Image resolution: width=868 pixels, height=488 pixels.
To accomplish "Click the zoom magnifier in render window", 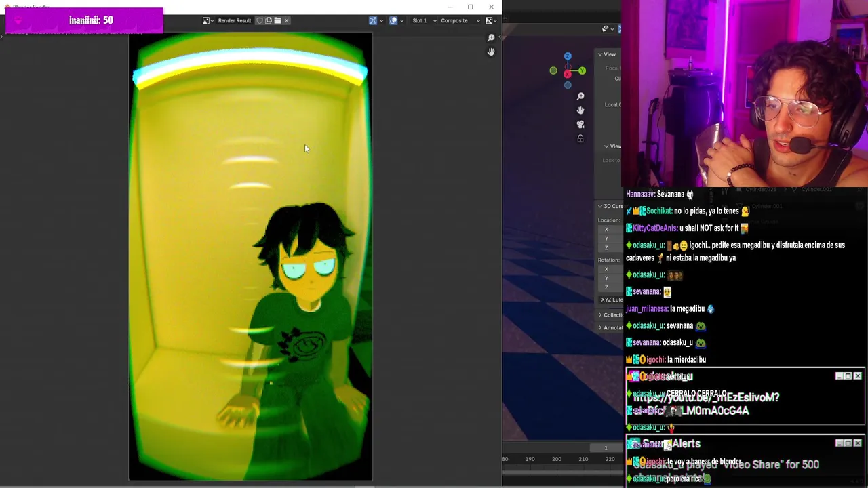I will 491,38.
